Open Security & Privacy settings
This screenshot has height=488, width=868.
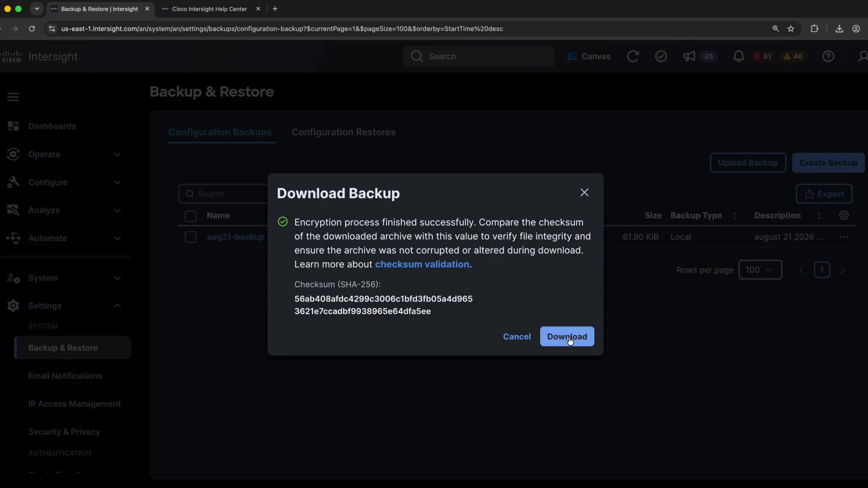pos(64,432)
